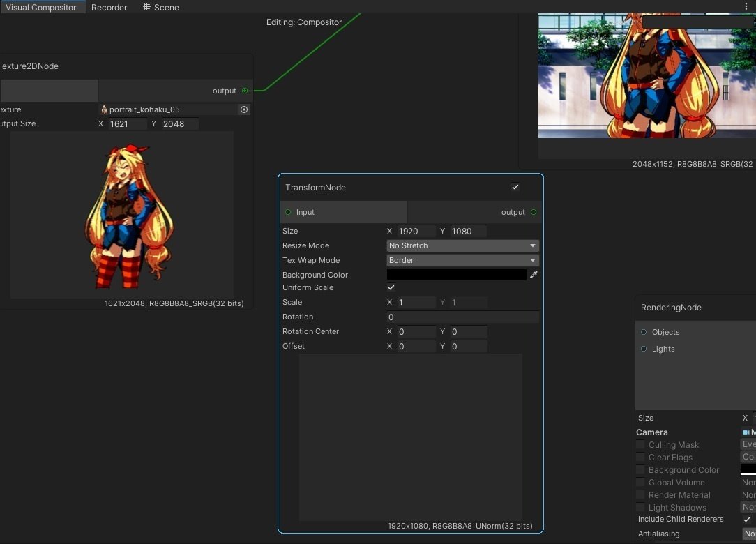Toggle the TransformNode enabled checkbox
Screen dimensions: 756x544
click(515, 187)
